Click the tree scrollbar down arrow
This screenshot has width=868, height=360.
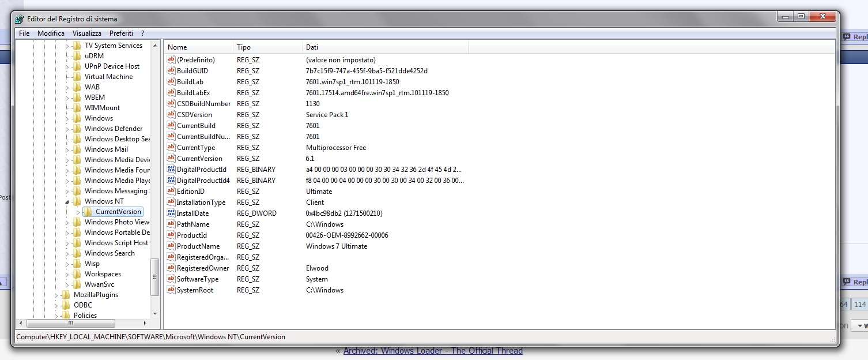tap(154, 314)
